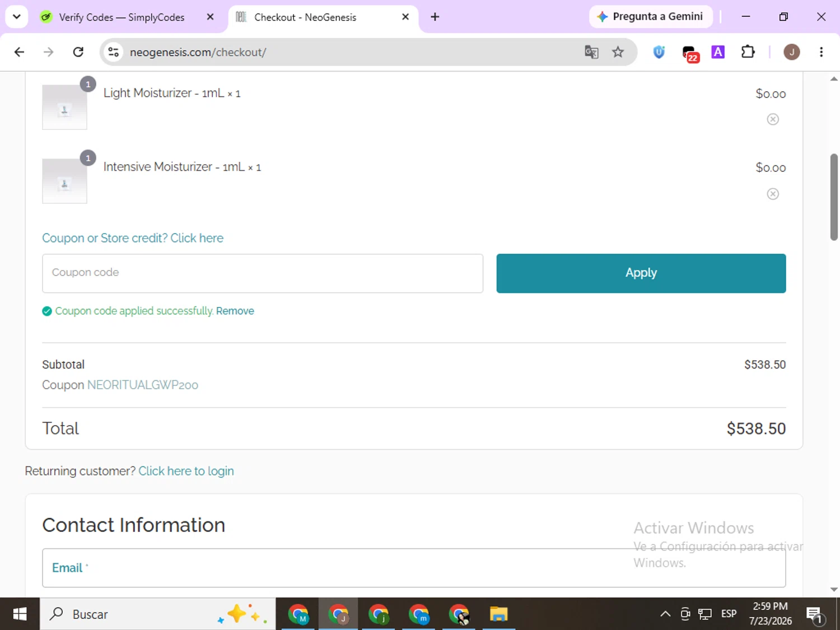Focus the Email field
The height and width of the screenshot is (630, 840).
click(x=414, y=568)
